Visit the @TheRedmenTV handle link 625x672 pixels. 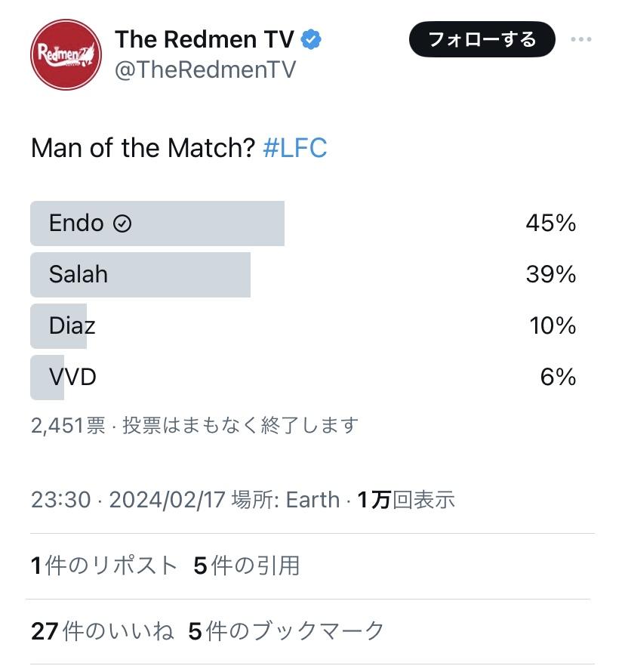pyautogui.click(x=205, y=70)
